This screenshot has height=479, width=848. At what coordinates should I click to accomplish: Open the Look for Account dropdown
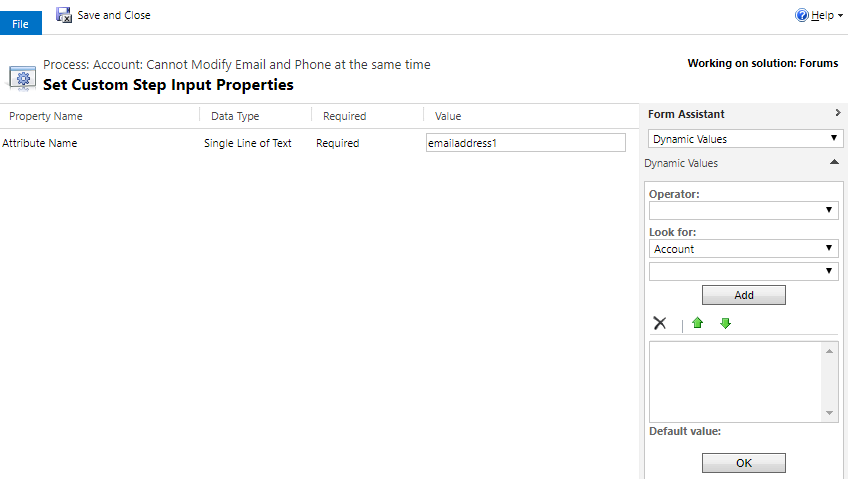coord(744,249)
